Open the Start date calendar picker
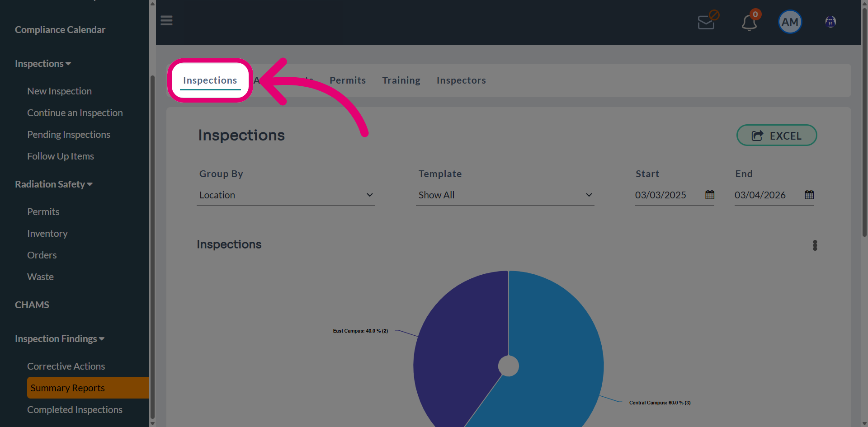Image resolution: width=868 pixels, height=427 pixels. (710, 195)
